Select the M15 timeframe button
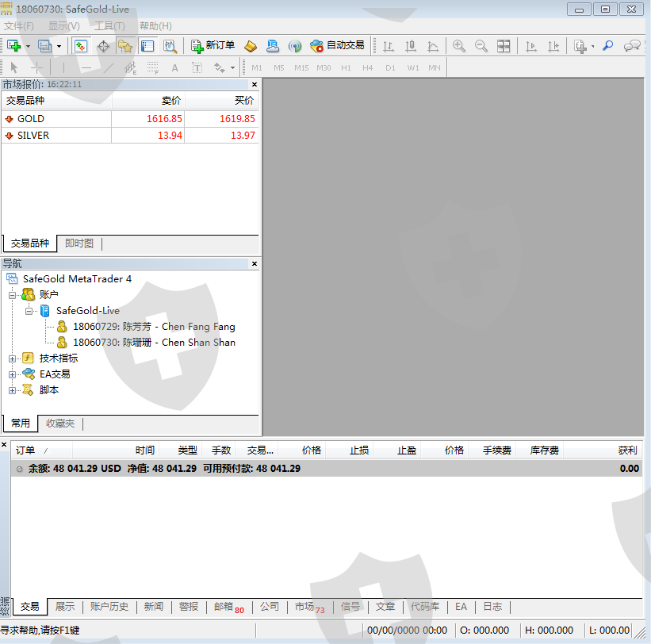This screenshot has width=651, height=644. point(301,67)
